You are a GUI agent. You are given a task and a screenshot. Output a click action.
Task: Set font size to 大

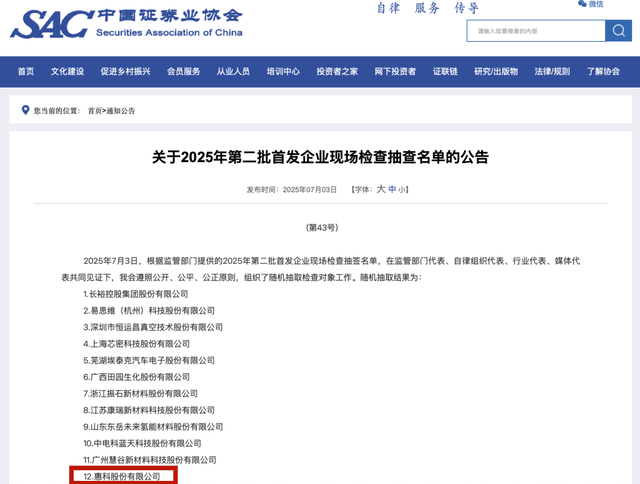point(381,189)
